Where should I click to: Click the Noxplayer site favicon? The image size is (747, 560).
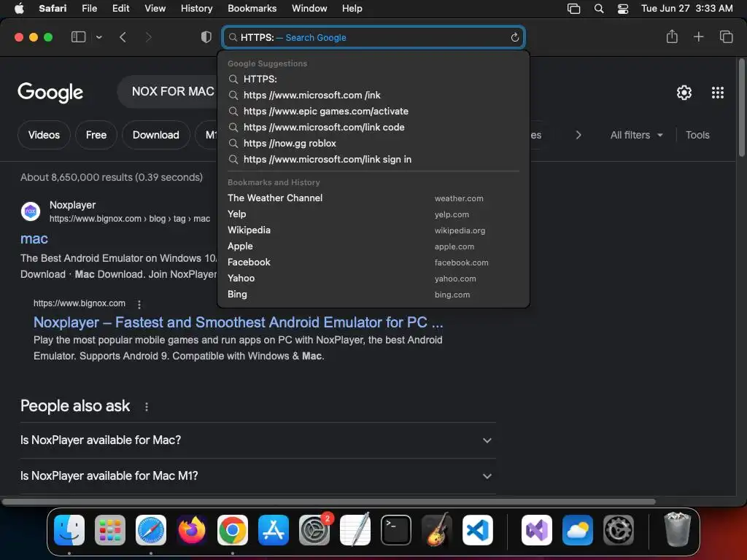click(x=31, y=211)
